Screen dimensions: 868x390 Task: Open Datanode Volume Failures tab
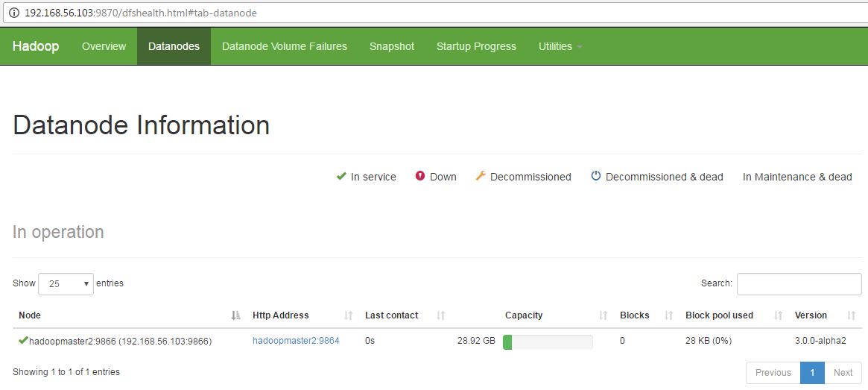285,46
